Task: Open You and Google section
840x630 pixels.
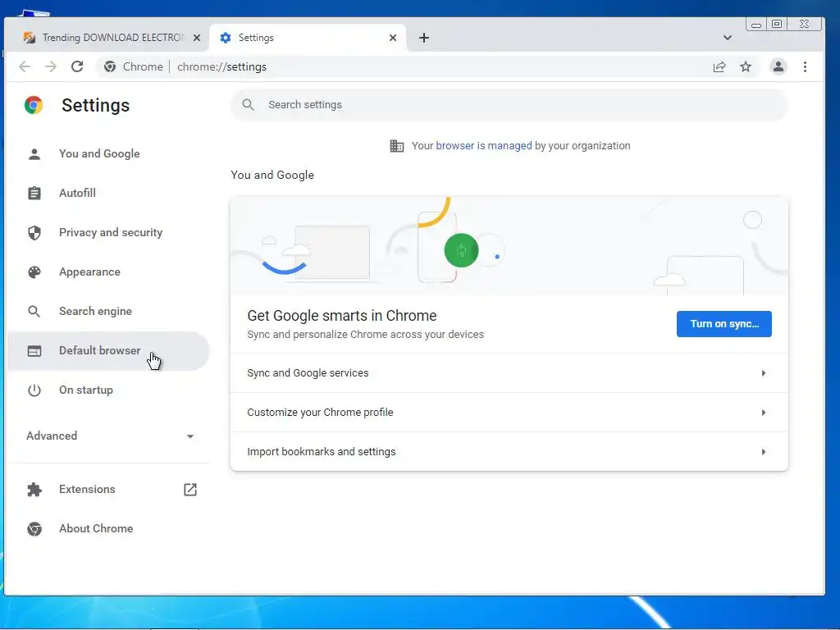Action: click(108, 153)
